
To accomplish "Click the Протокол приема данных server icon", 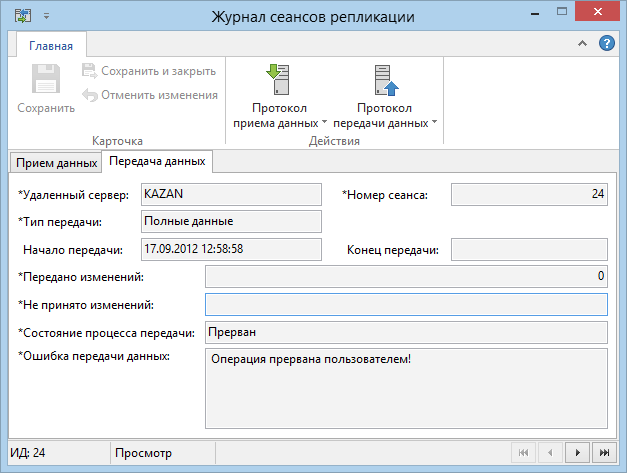I will [278, 79].
